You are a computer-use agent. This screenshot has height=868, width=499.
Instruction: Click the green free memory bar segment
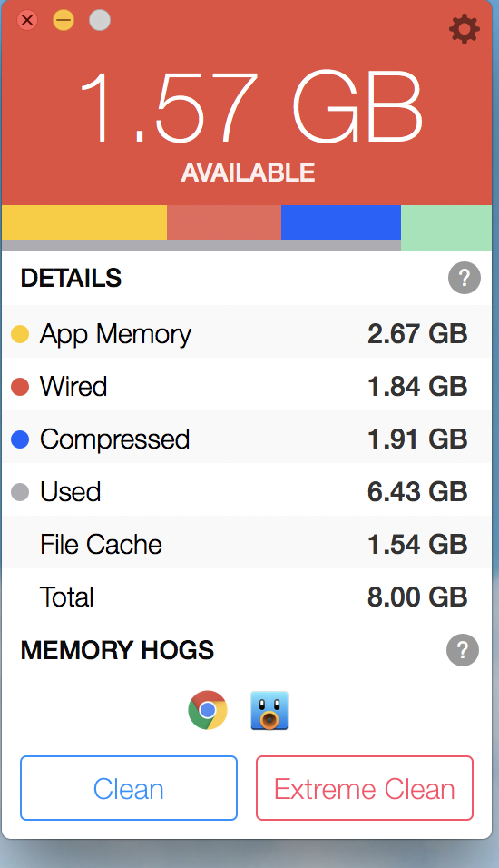tap(445, 228)
